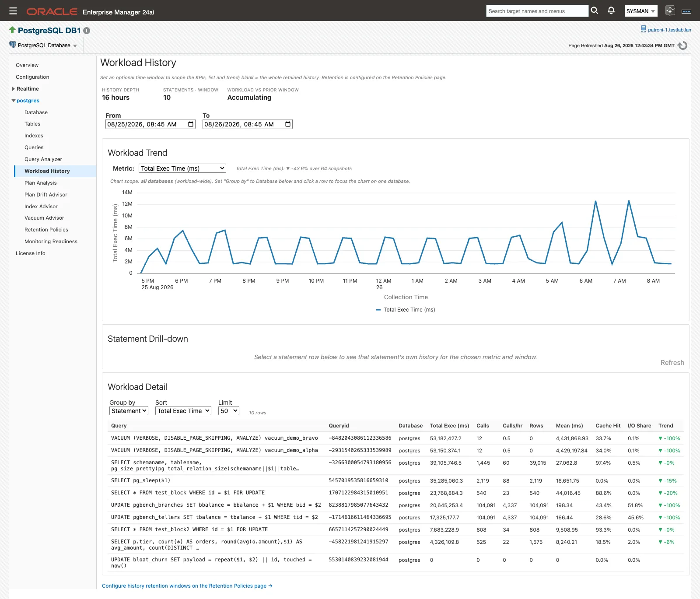Select the vacuum_demo_bravo VACUUM row
Screen dimensions: 700x599
(x=395, y=438)
